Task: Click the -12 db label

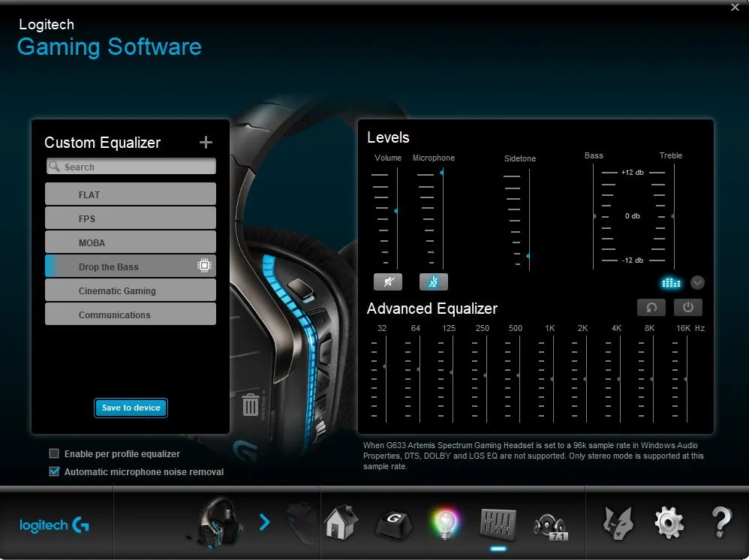Action: click(x=633, y=260)
